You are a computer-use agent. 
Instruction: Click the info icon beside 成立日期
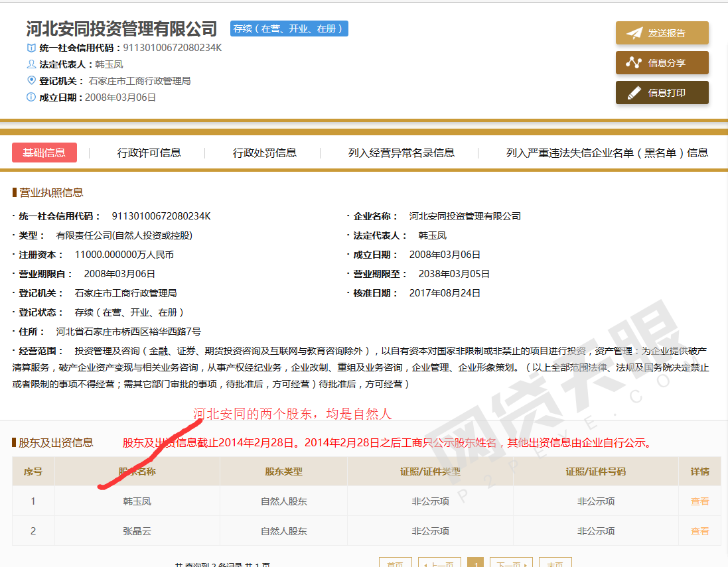point(31,97)
